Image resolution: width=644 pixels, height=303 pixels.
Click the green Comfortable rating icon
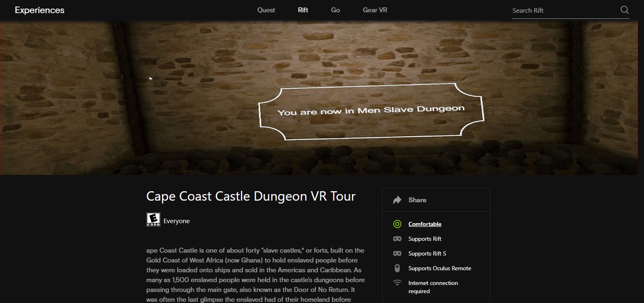[397, 224]
